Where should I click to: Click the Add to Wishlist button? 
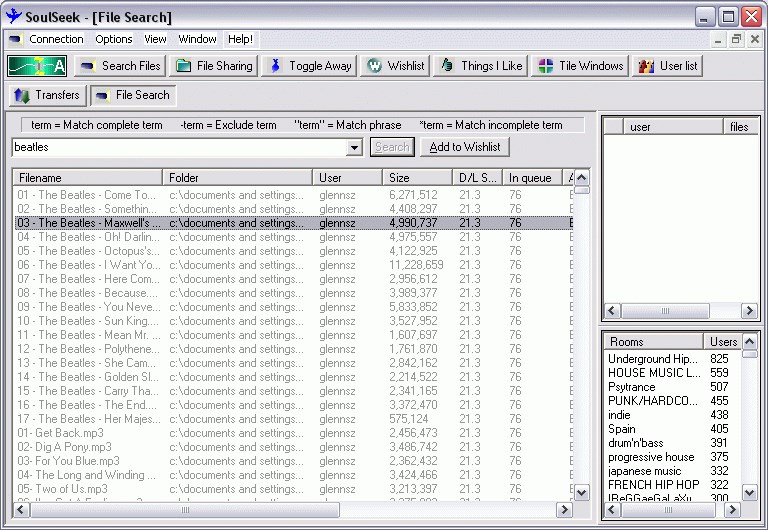click(x=465, y=147)
